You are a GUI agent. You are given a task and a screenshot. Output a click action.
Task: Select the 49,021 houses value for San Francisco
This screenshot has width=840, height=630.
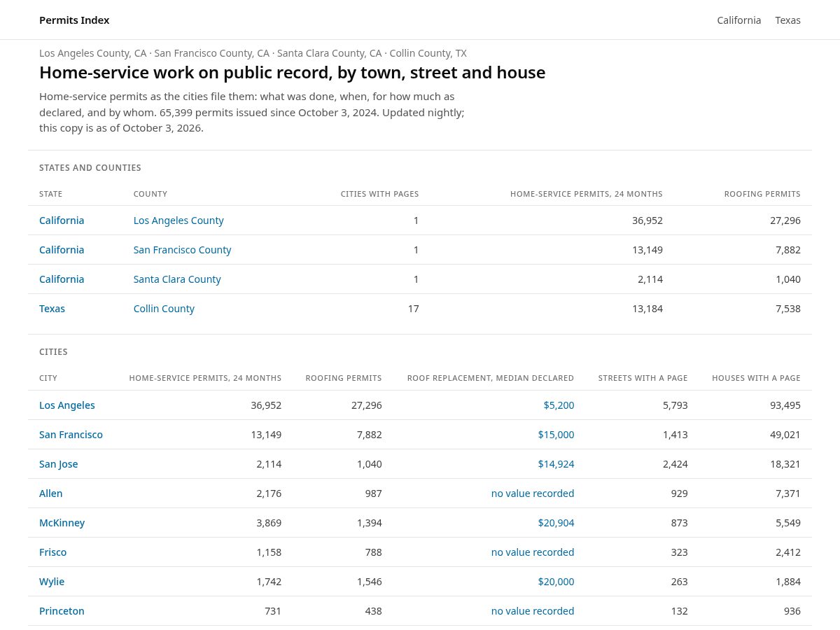pos(785,435)
